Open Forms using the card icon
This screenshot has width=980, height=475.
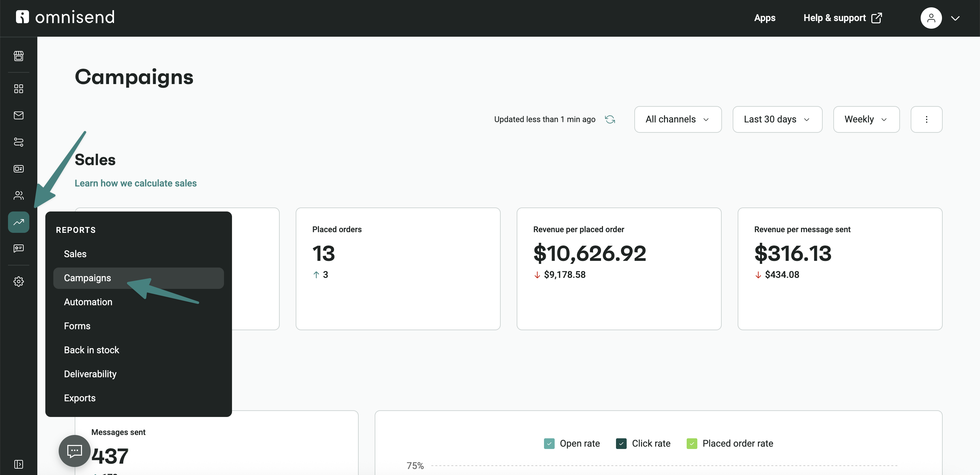(x=18, y=168)
